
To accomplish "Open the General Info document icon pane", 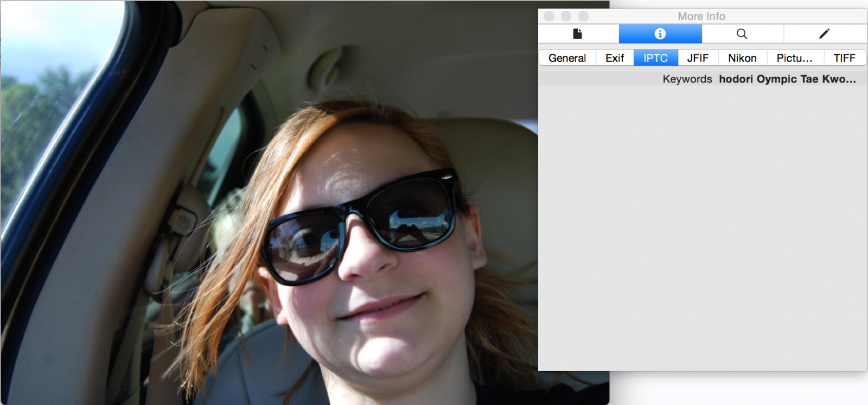I will [578, 34].
